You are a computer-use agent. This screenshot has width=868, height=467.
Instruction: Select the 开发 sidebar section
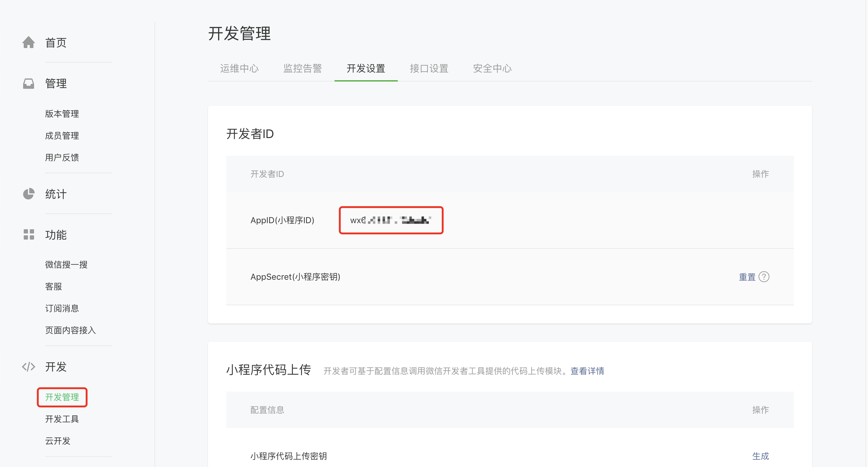(56, 367)
